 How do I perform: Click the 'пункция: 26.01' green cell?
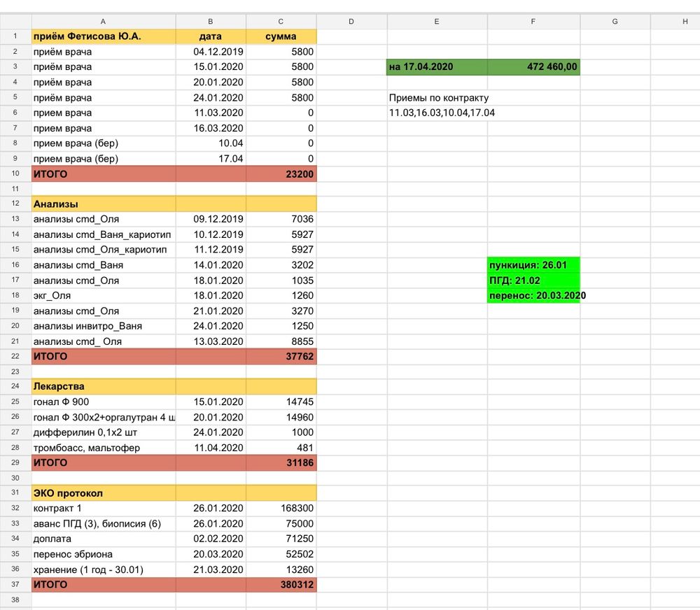pos(533,265)
